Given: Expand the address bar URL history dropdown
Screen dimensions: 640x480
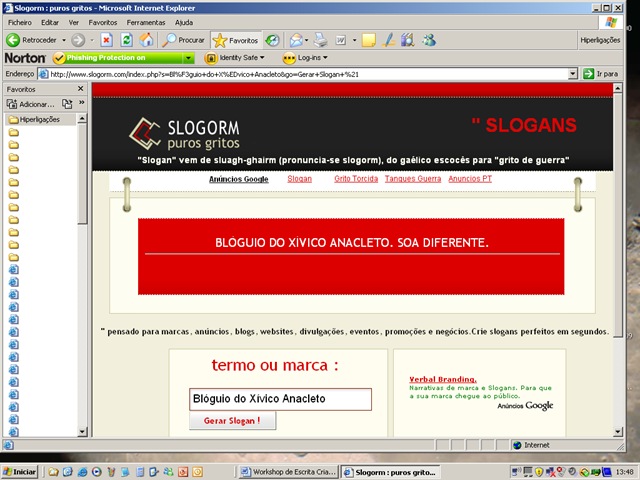Looking at the screenshot, I should [573, 74].
